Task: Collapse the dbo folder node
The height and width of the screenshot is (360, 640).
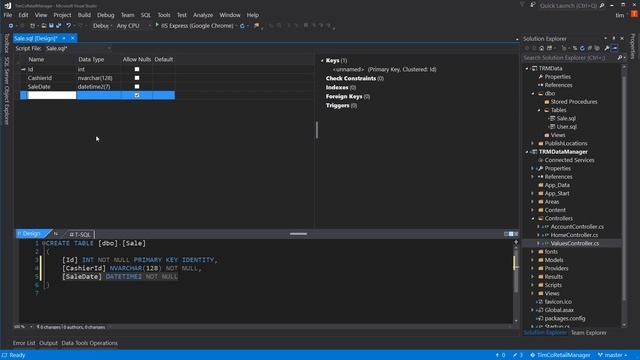Action: (x=533, y=93)
